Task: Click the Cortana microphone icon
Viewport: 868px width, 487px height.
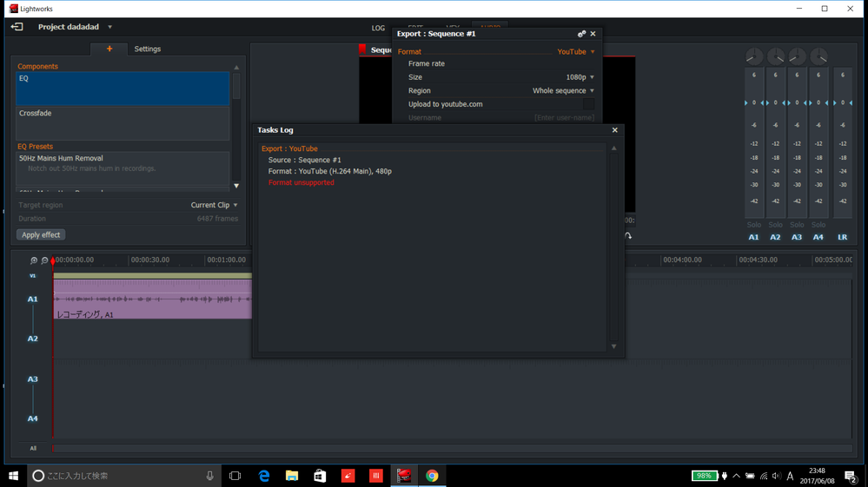Action: [209, 476]
